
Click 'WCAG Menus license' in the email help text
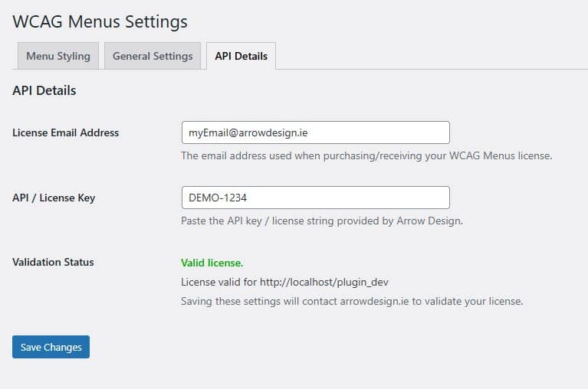pyautogui.click(x=504, y=156)
